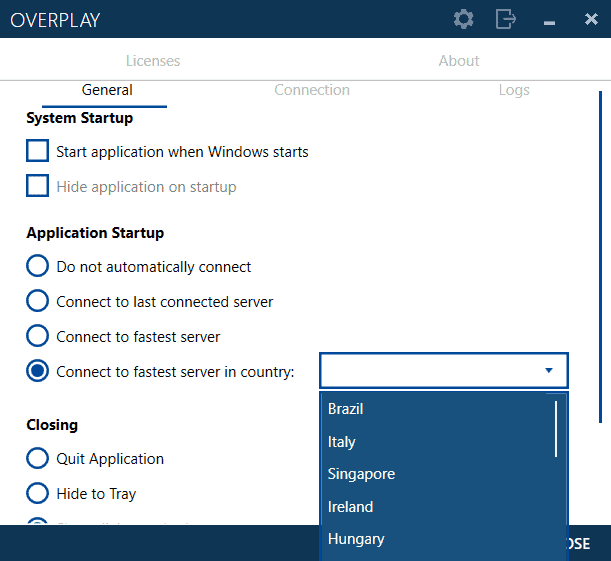Switch to the General tab
The width and height of the screenshot is (611, 561).
pos(107,90)
